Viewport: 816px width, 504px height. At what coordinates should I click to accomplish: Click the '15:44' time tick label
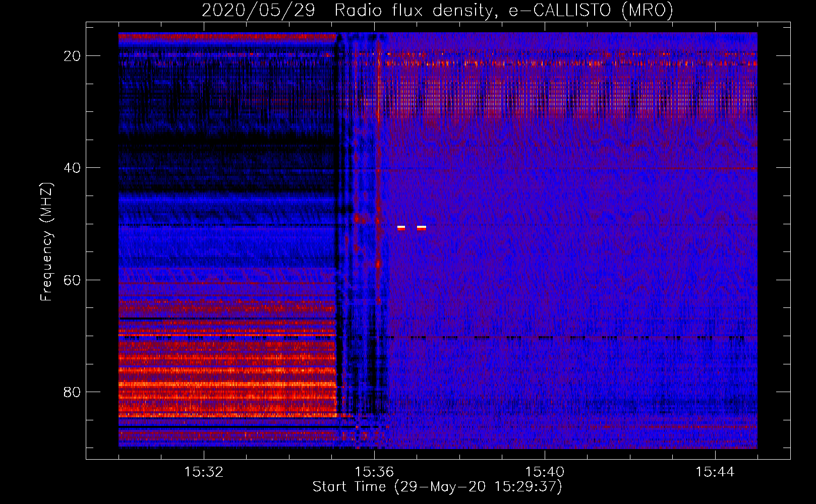[x=715, y=472]
